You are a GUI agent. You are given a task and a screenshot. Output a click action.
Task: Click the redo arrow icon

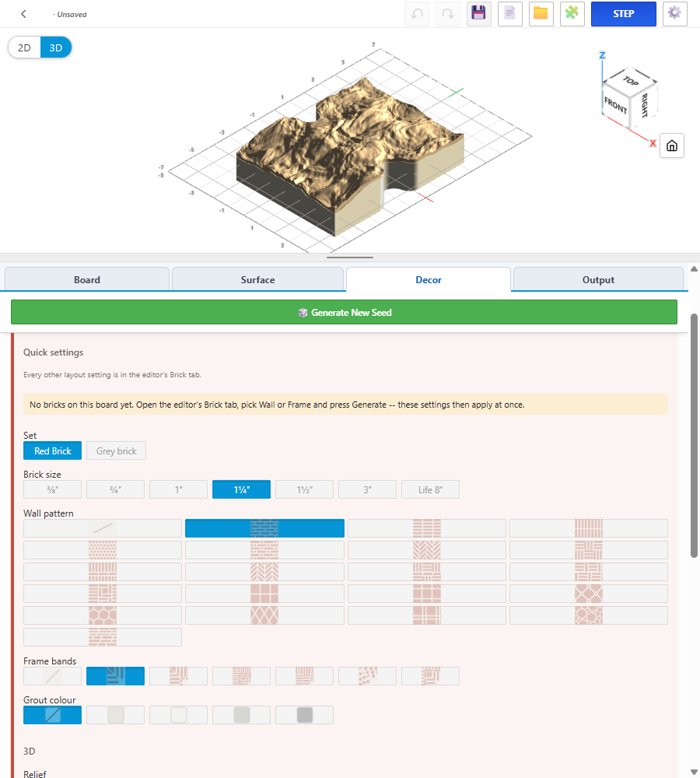coord(448,14)
